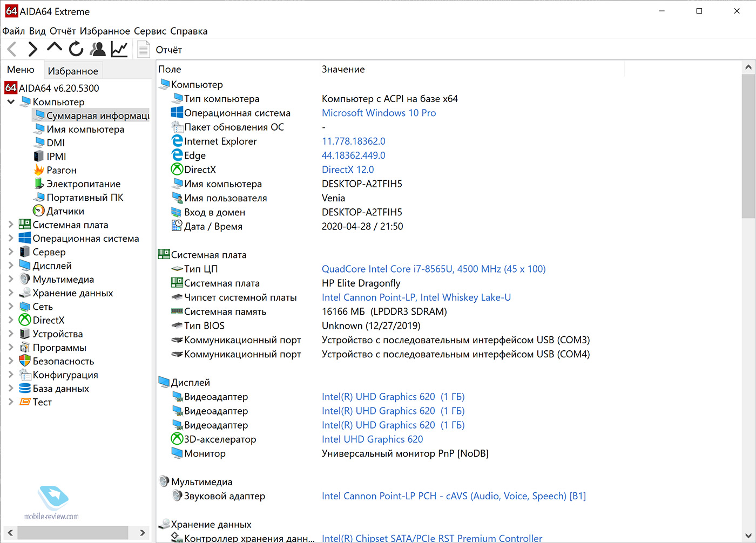Click the Отчёт report toolbar button

tap(160, 50)
